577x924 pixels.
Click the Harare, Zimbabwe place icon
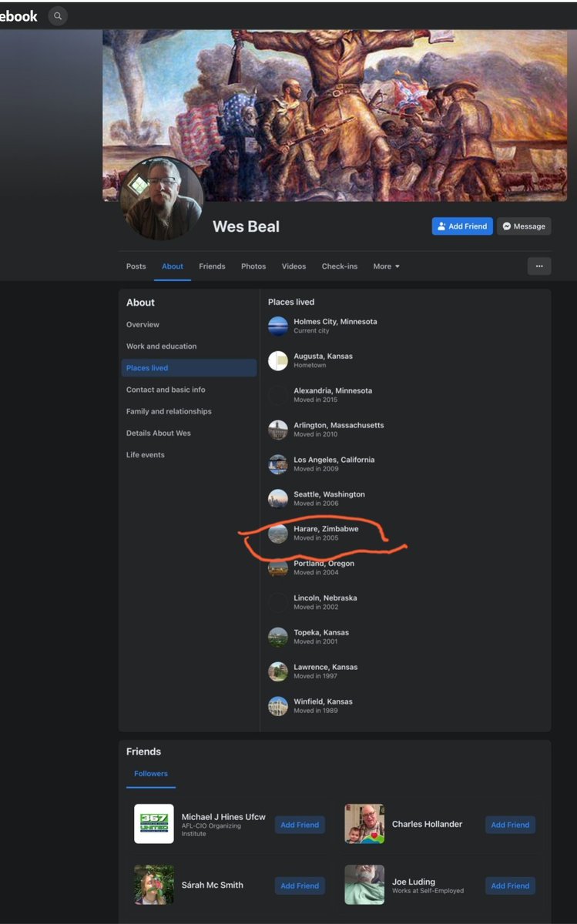(278, 533)
